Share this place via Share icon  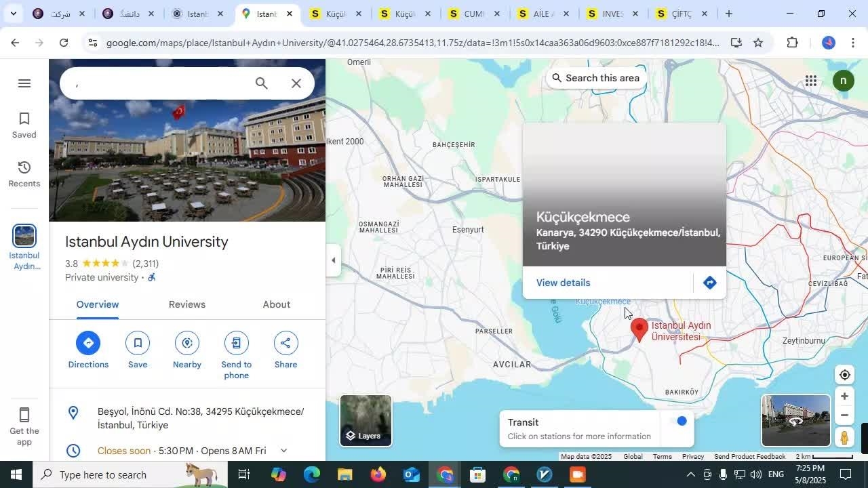tap(285, 343)
